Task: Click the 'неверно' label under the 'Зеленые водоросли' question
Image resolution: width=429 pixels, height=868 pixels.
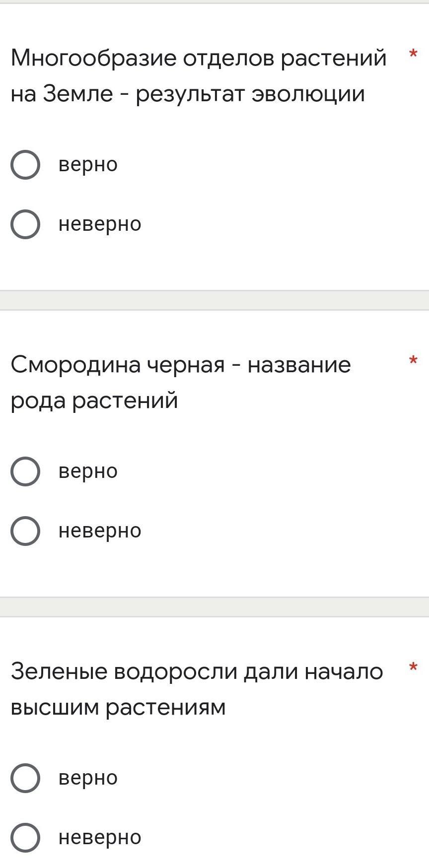Action: [100, 838]
